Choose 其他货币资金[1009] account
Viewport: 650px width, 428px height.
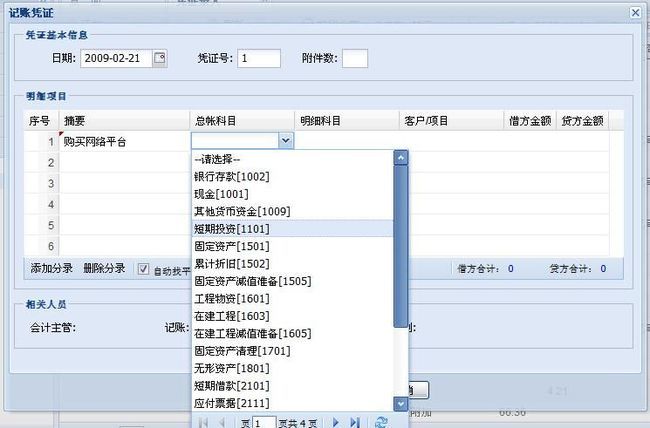point(292,212)
